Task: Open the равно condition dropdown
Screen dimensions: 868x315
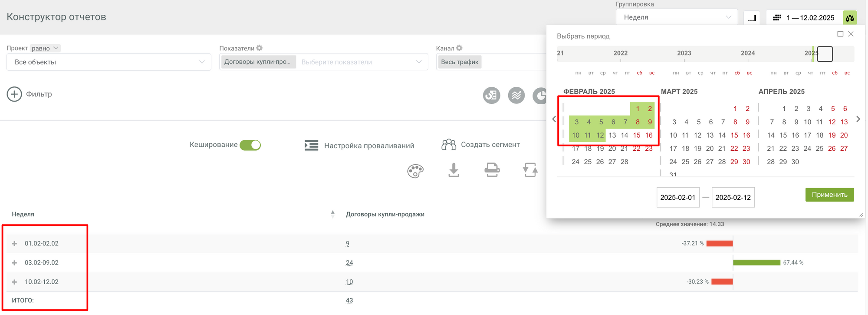Action: pyautogui.click(x=45, y=48)
